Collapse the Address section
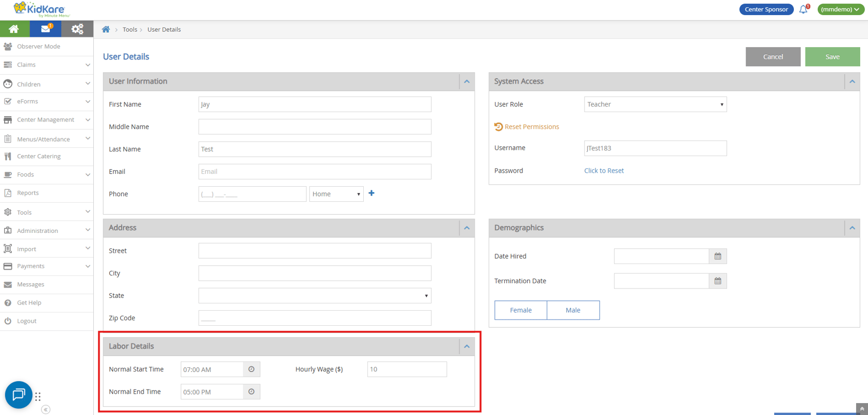 point(467,228)
